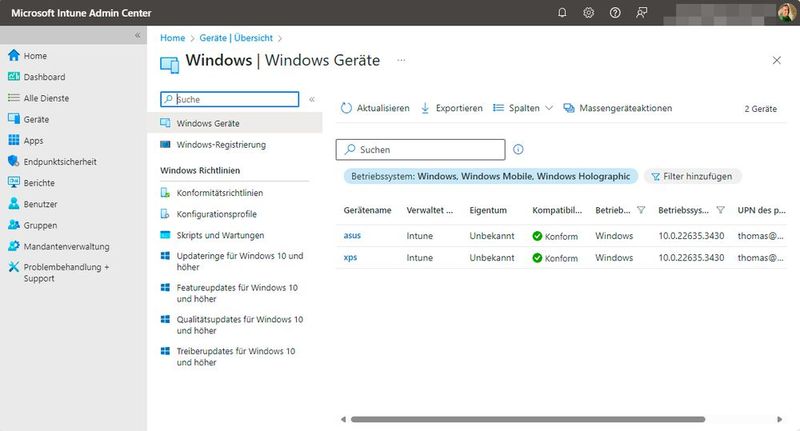Click the Home breadcrumb link
Viewport: 800px width, 431px height.
[172, 38]
